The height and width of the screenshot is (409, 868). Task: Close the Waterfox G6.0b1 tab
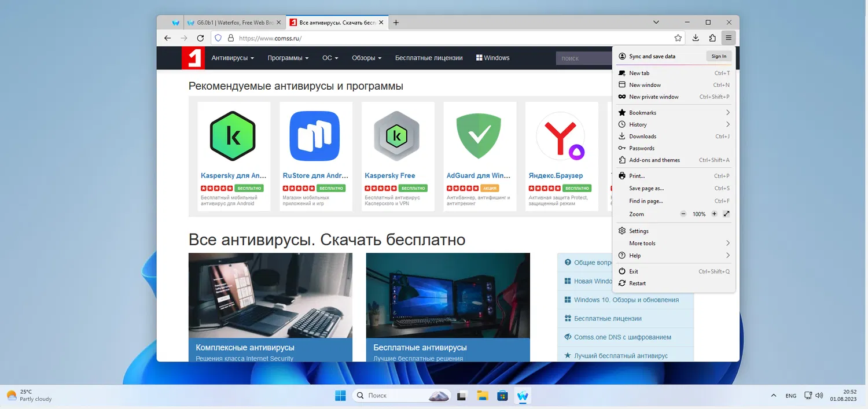[x=278, y=23]
